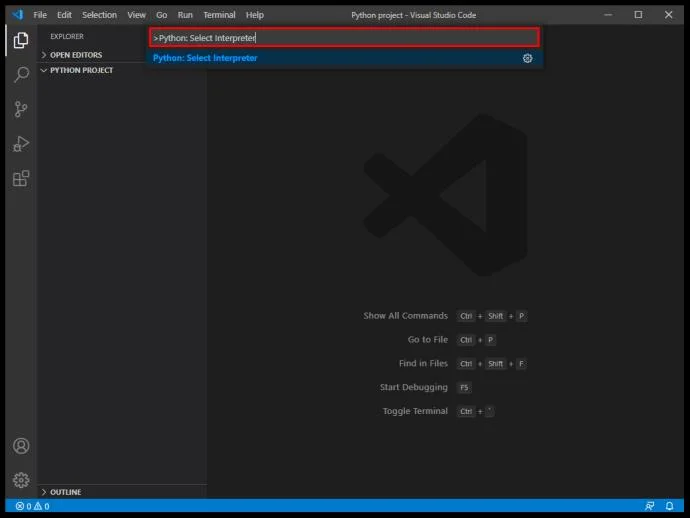Viewport: 690px width, 518px height.
Task: Open the Accounts icon in activity bar
Action: [x=21, y=446]
